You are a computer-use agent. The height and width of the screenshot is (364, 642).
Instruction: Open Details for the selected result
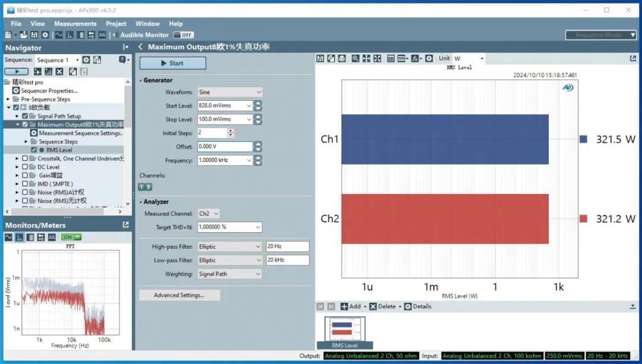point(418,306)
